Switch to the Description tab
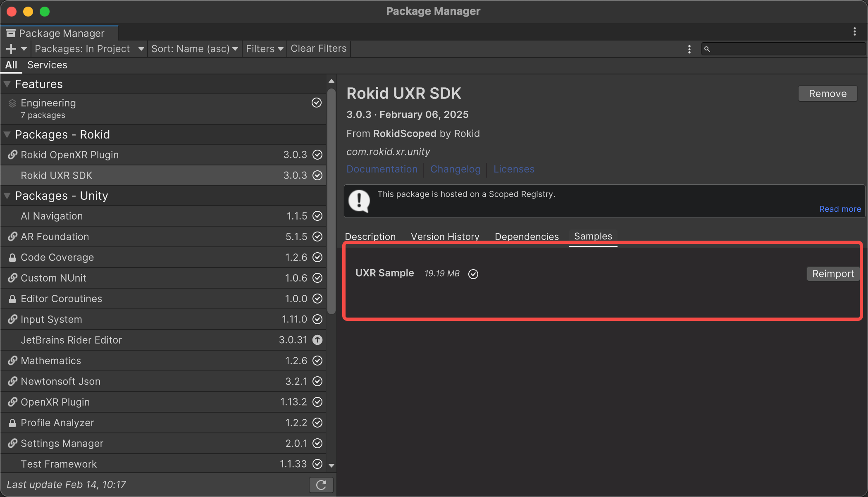Image resolution: width=868 pixels, height=497 pixels. pyautogui.click(x=370, y=237)
